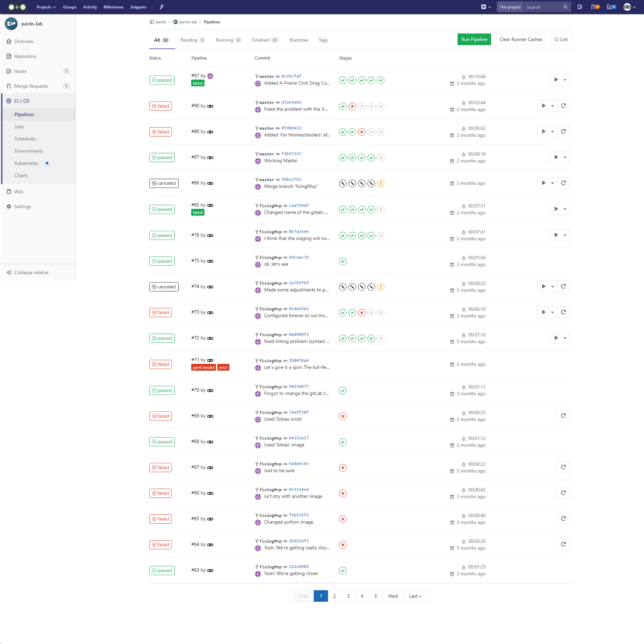
Task: Open manual actions dropdown for pipeline #97
Action: (x=560, y=80)
